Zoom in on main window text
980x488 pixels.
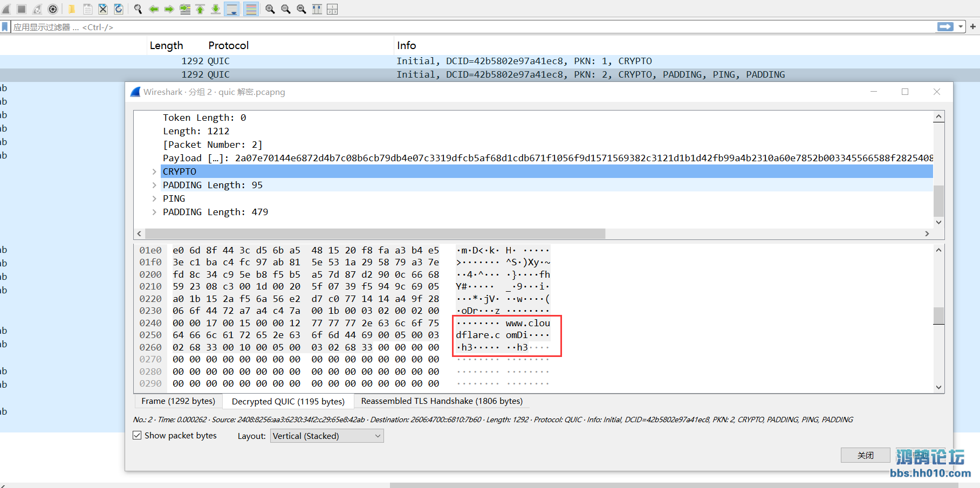coord(270,9)
